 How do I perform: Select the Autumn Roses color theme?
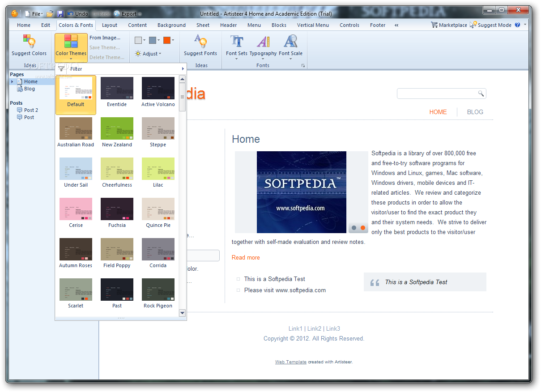(x=76, y=253)
